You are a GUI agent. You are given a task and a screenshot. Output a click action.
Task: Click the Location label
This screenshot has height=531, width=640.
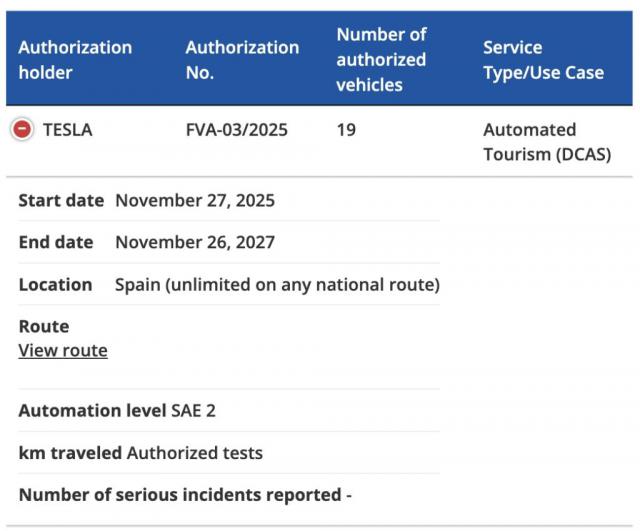pos(56,284)
